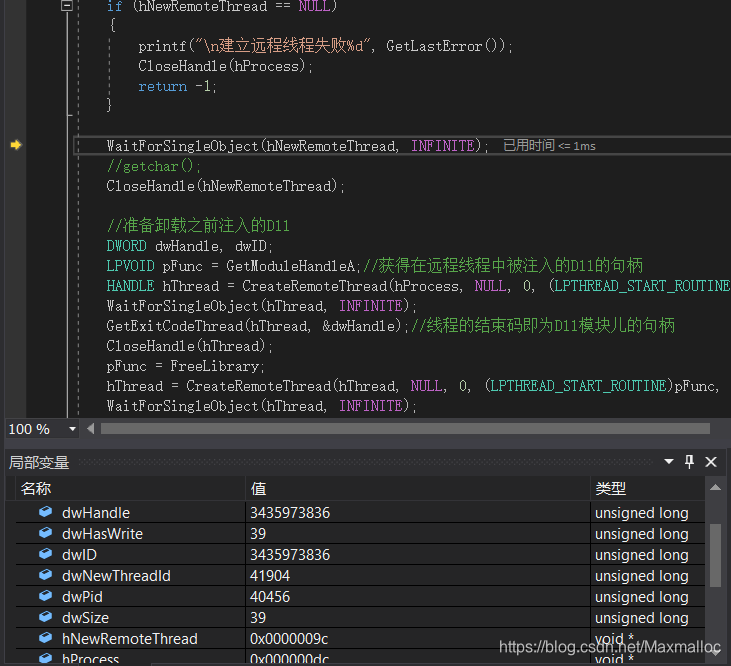
Task: Click the value 40456 of dwPid
Action: [x=270, y=597]
